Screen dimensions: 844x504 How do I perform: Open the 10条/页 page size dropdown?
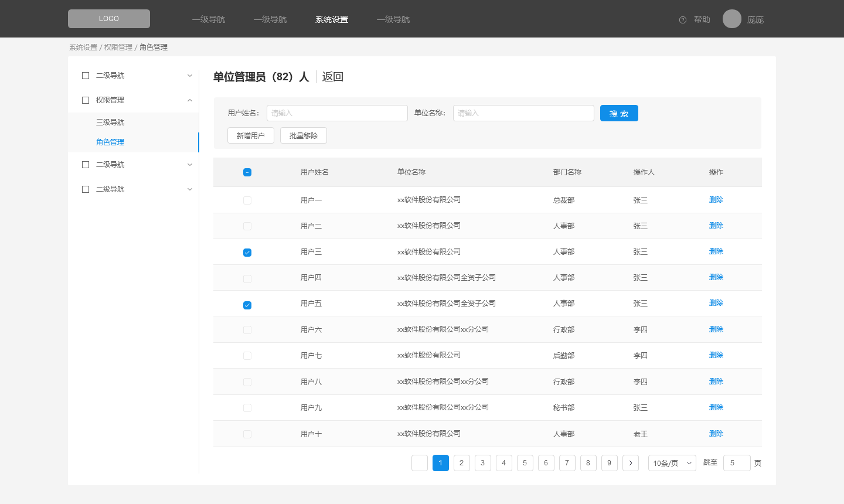(x=672, y=463)
